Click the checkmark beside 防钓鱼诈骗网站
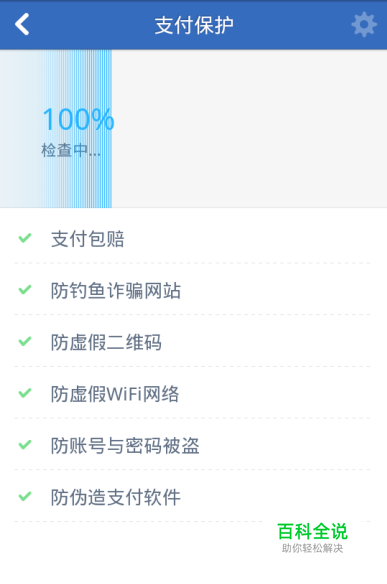The width and height of the screenshot is (387, 584). tap(25, 289)
